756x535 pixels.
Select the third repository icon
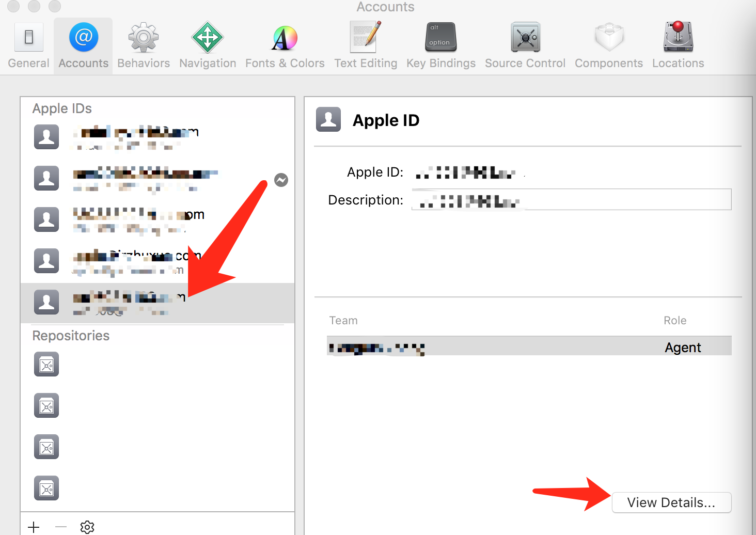pos(46,447)
